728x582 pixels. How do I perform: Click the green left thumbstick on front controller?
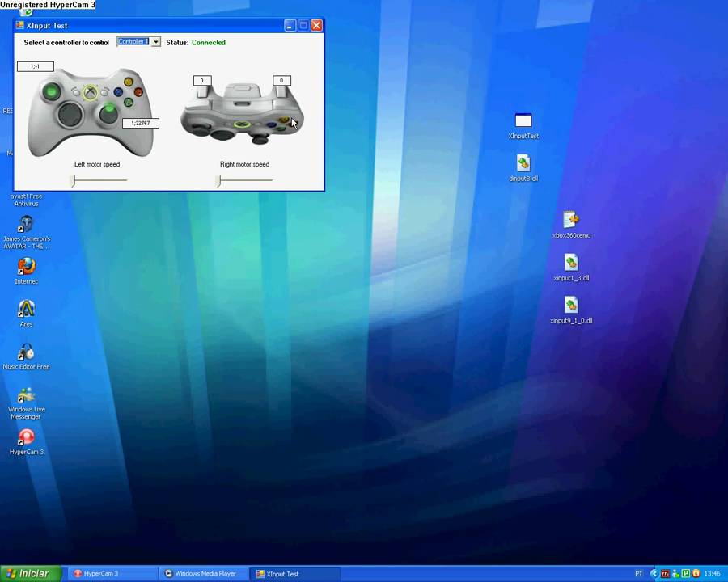pyautogui.click(x=52, y=91)
